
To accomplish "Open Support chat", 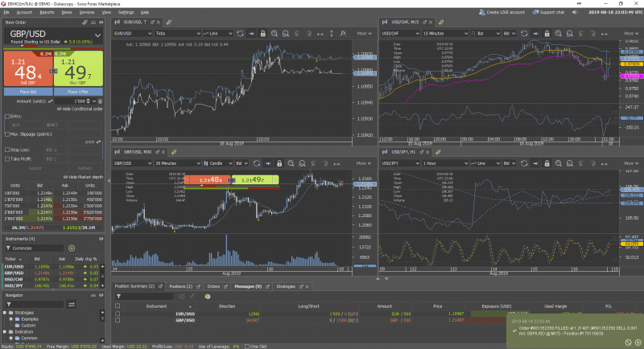I will pos(548,12).
